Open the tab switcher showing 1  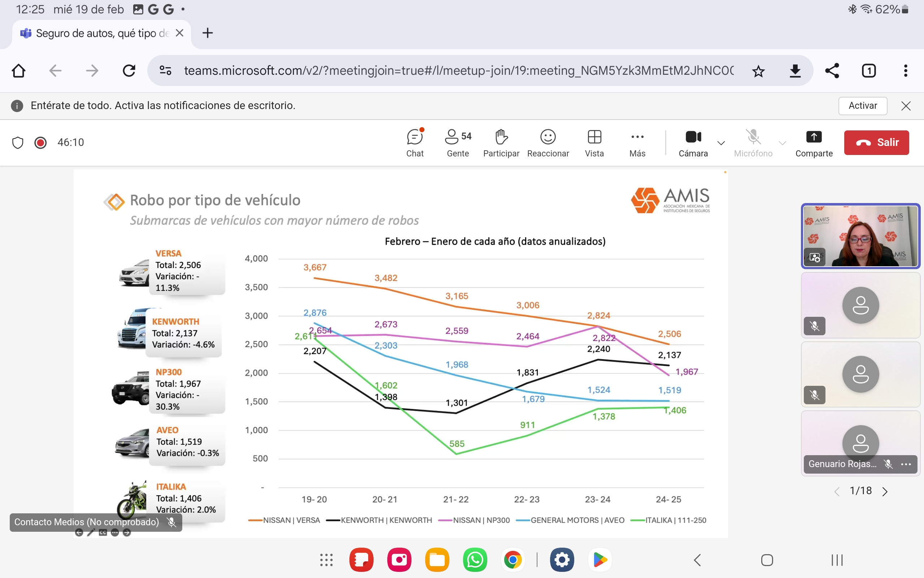869,71
